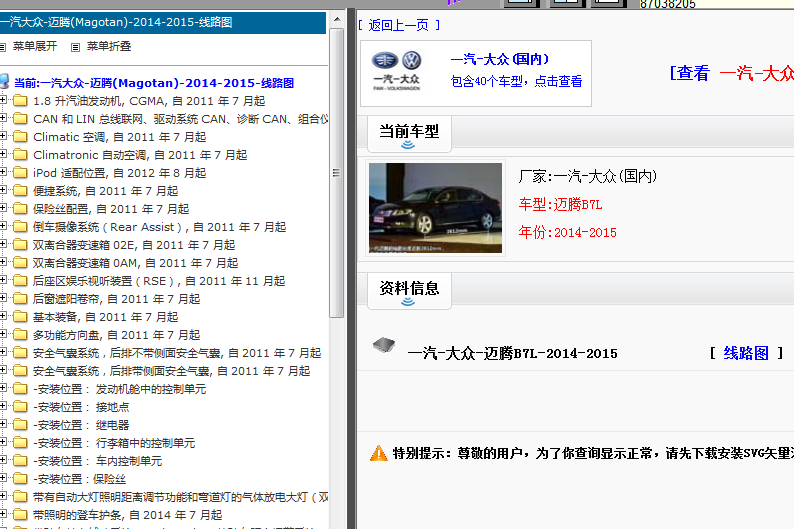Image resolution: width=794 pixels, height=529 pixels.
Task: Expand the 安全气囊系统，后排不带侧面安全气囊 node
Action: point(3,352)
